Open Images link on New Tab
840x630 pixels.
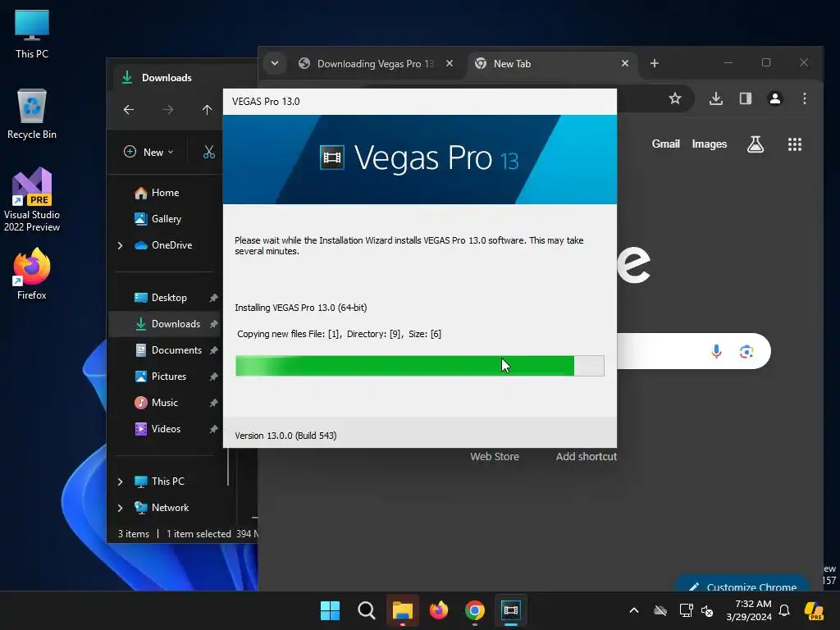(709, 144)
